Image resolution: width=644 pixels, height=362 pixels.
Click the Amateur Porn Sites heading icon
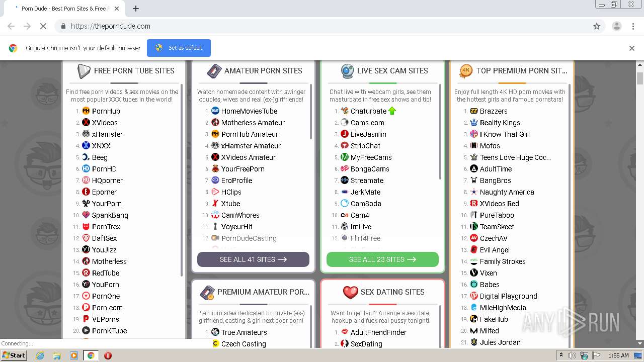tap(214, 71)
